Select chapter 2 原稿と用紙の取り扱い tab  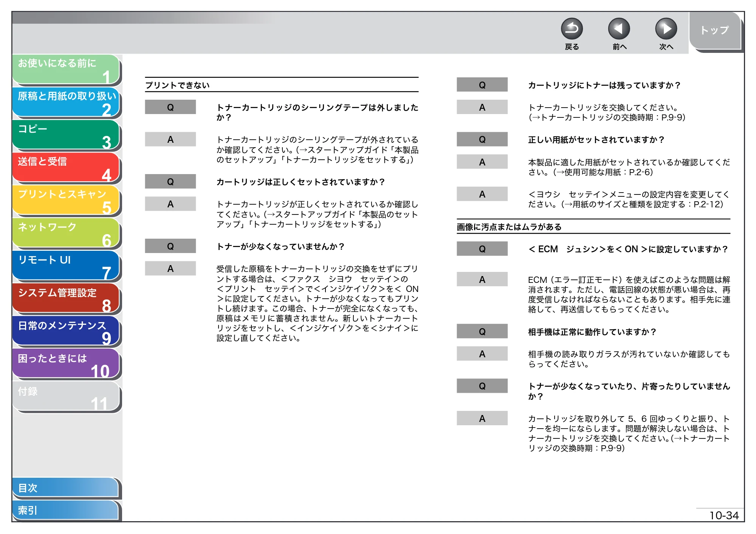66,102
